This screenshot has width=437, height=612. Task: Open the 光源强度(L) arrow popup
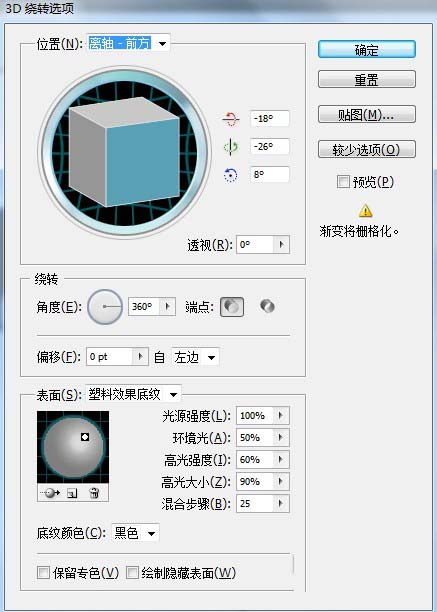281,416
